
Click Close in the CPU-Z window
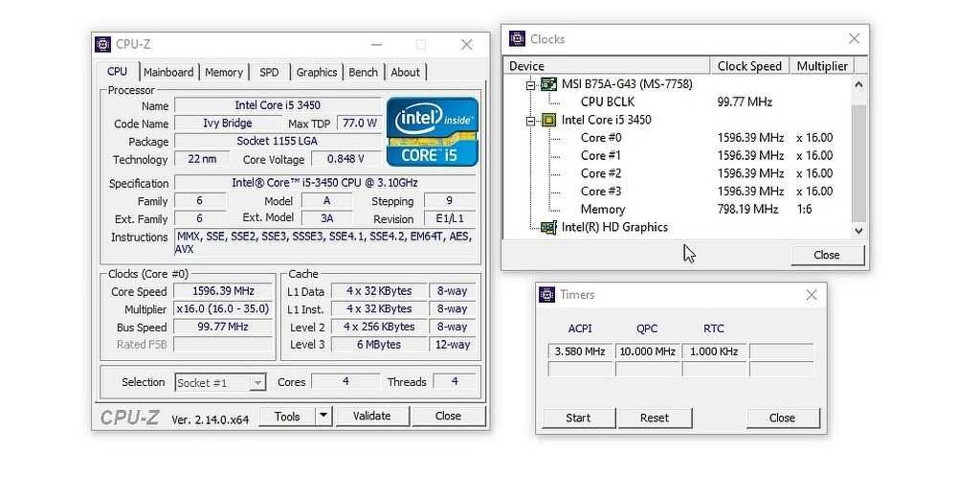click(x=448, y=416)
